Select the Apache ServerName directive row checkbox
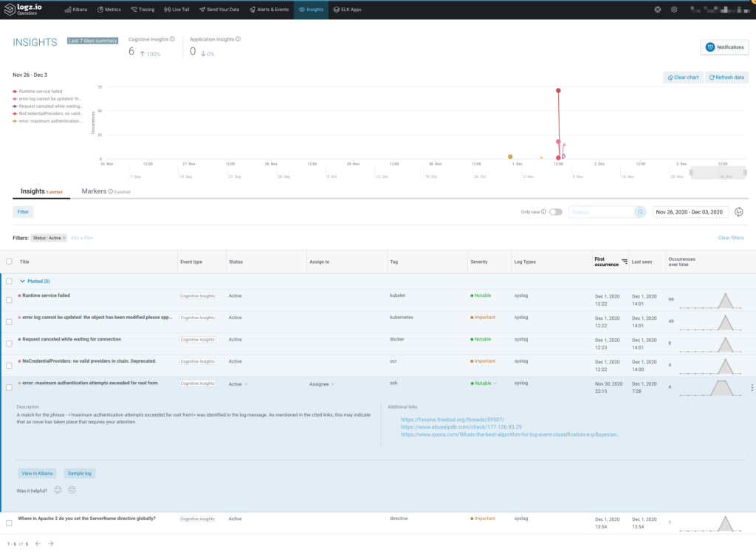The height and width of the screenshot is (557, 756). coord(9,523)
